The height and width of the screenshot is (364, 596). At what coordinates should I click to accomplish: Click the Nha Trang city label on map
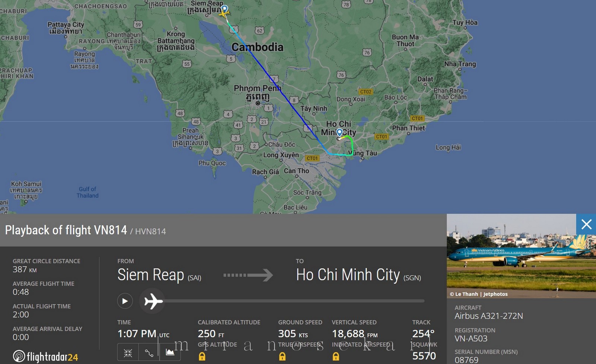[x=460, y=64]
